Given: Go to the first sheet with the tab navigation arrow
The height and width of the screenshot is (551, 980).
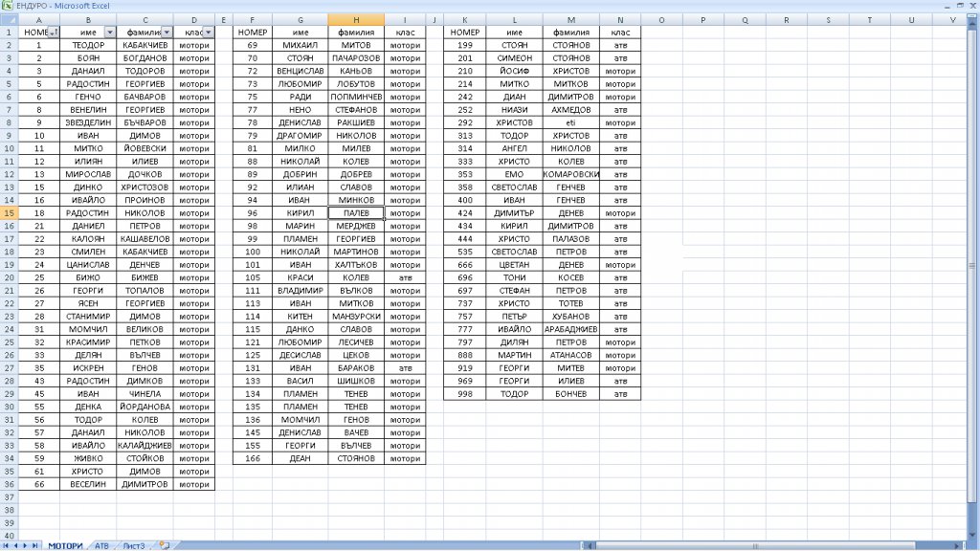Looking at the screenshot, I should 7,545.
